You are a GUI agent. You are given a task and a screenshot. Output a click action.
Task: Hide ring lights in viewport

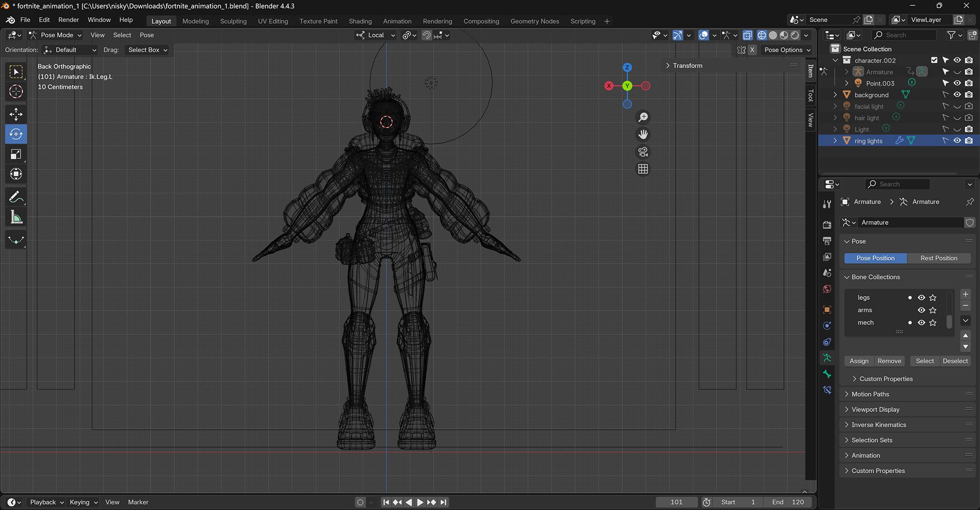pyautogui.click(x=957, y=141)
